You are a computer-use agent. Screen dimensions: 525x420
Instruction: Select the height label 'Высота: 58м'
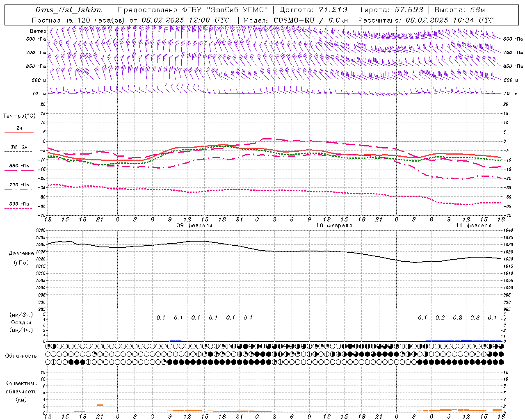pos(459,10)
